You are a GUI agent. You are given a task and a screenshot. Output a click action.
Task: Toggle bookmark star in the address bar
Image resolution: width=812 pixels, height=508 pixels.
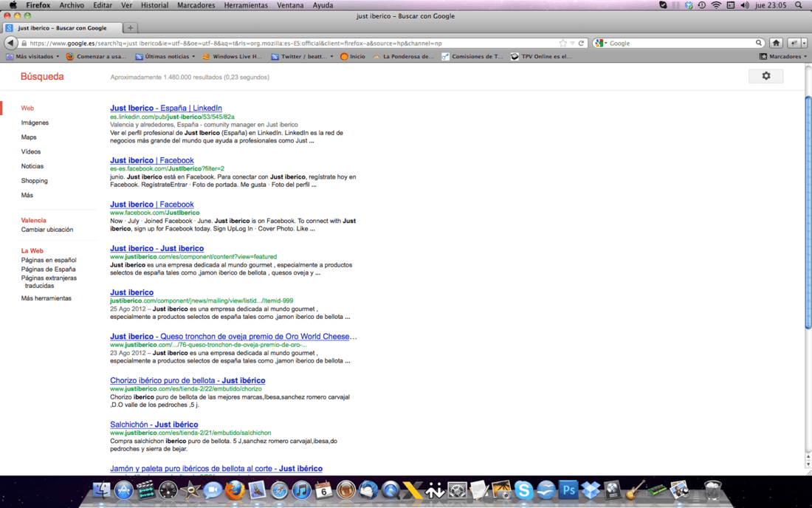[x=563, y=44]
